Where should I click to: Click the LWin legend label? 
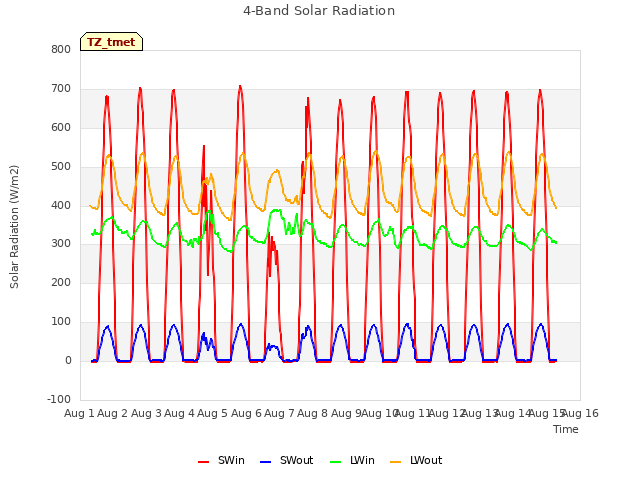[362, 460]
